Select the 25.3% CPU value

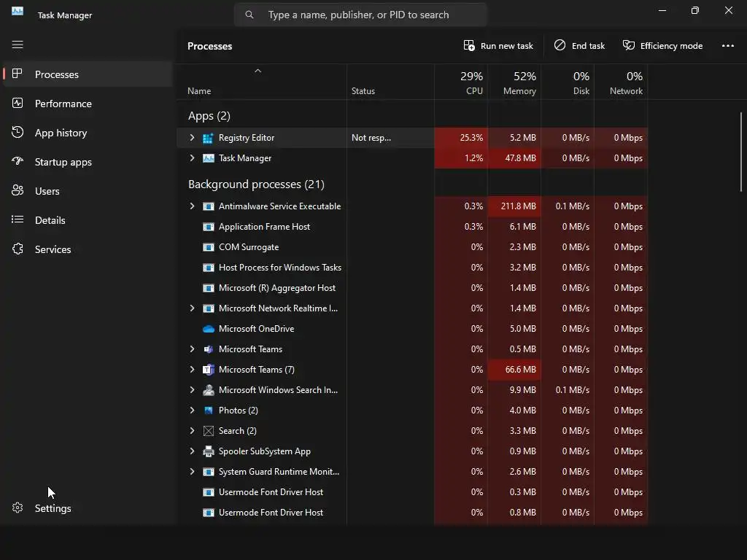pyautogui.click(x=461, y=138)
